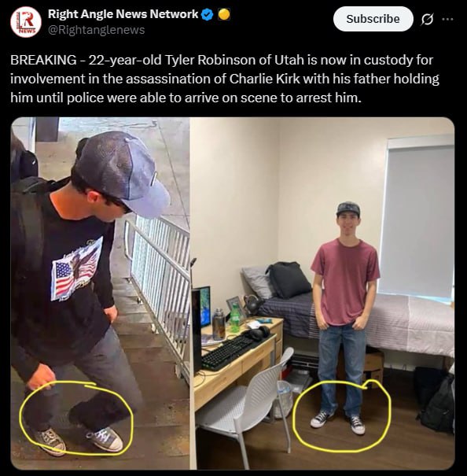
Task: Click the Subscribe button
Action: click(373, 19)
